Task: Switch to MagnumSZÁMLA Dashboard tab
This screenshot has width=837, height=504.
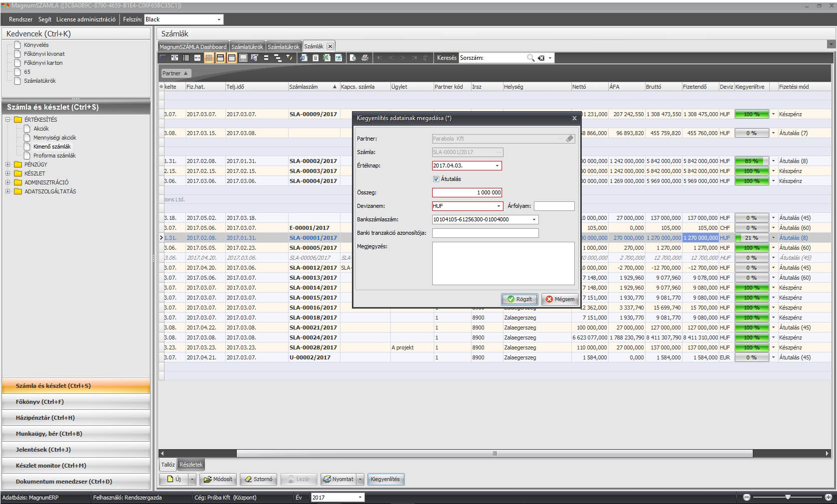Action: point(193,46)
